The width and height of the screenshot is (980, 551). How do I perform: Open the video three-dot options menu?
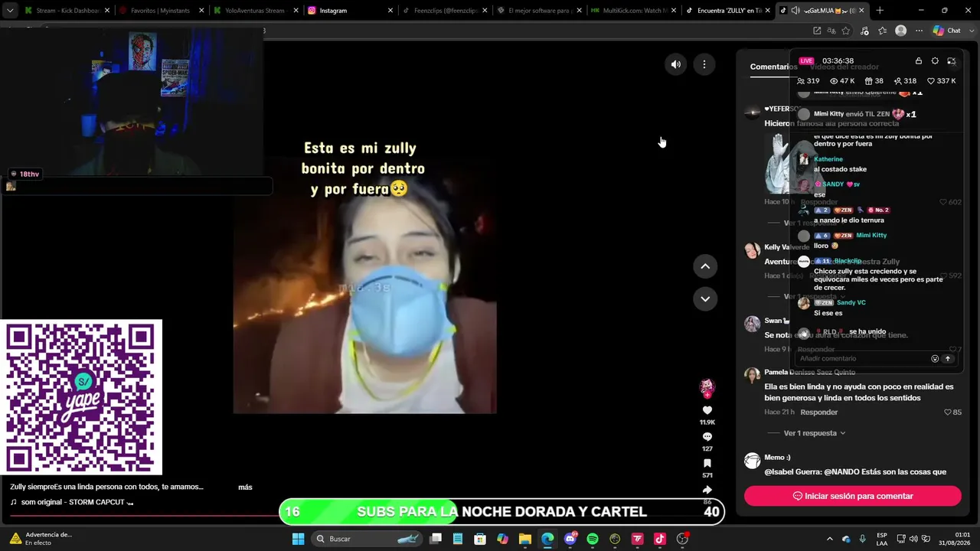tap(704, 64)
